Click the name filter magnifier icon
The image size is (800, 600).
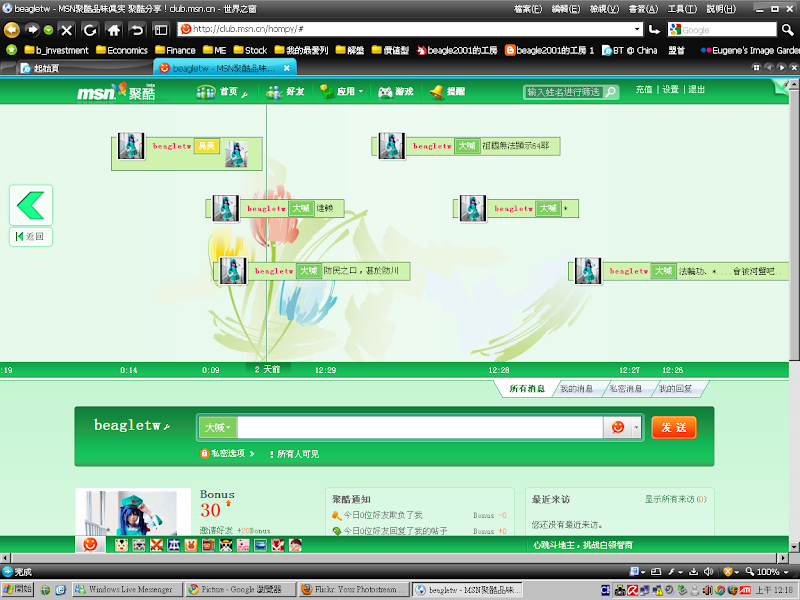[x=611, y=92]
